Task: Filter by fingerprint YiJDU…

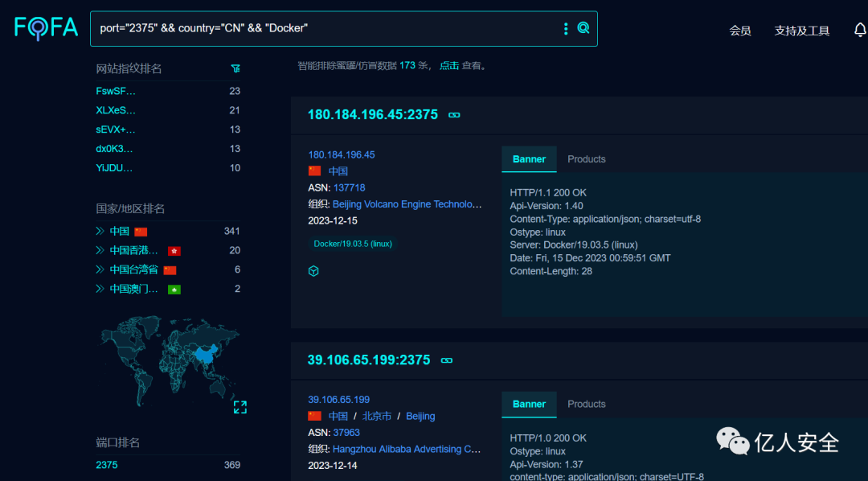Action: [114, 168]
